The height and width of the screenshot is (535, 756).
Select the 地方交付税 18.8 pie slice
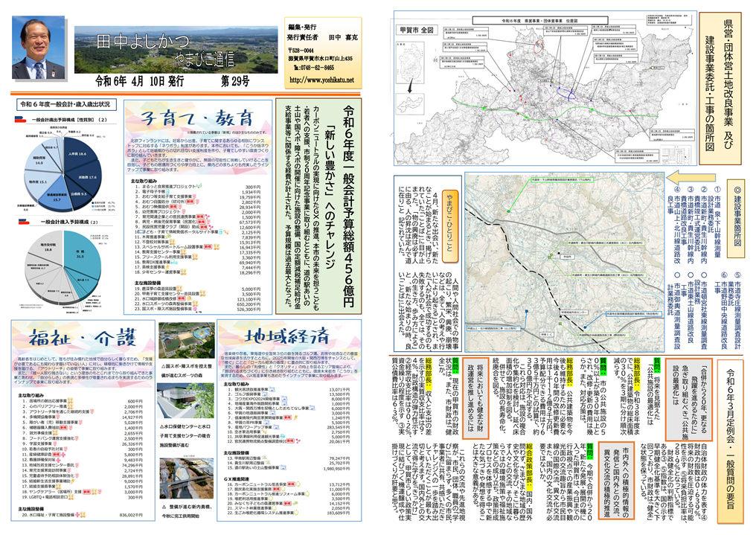pos(48,249)
